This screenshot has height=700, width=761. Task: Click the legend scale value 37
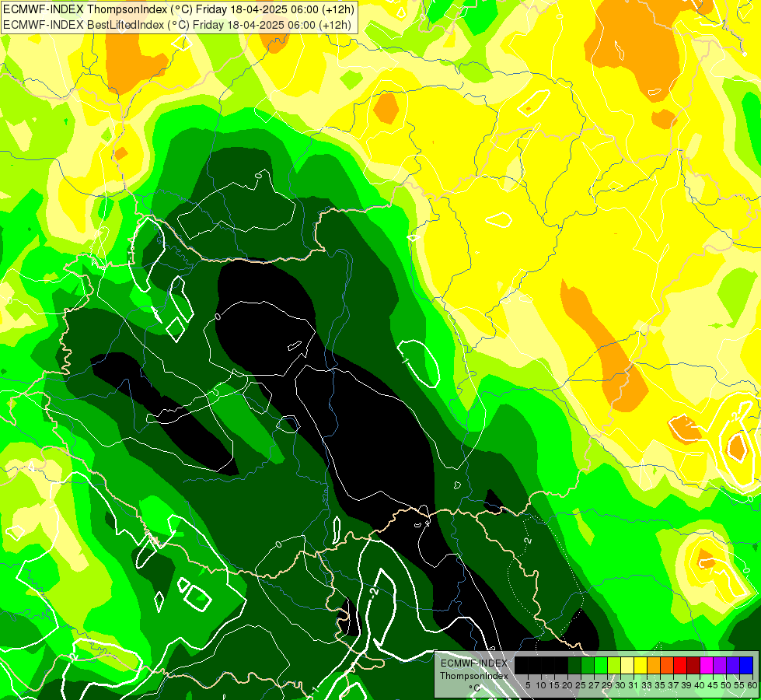[x=673, y=685]
